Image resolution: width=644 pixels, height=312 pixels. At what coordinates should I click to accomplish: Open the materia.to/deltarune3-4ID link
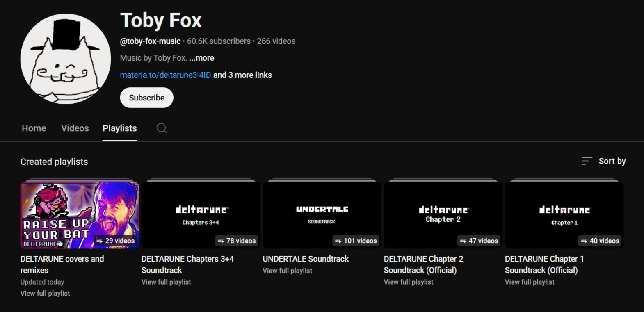click(165, 75)
